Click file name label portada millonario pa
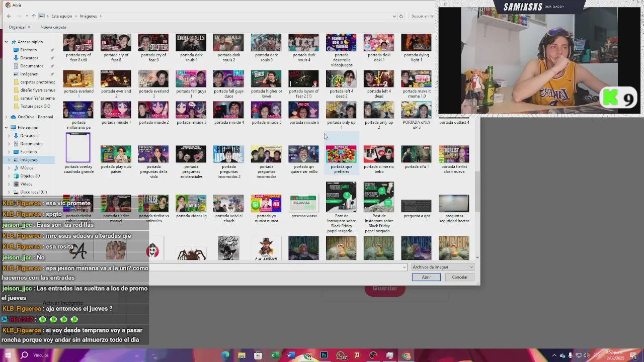This screenshot has height=362, width=644. coord(78,125)
